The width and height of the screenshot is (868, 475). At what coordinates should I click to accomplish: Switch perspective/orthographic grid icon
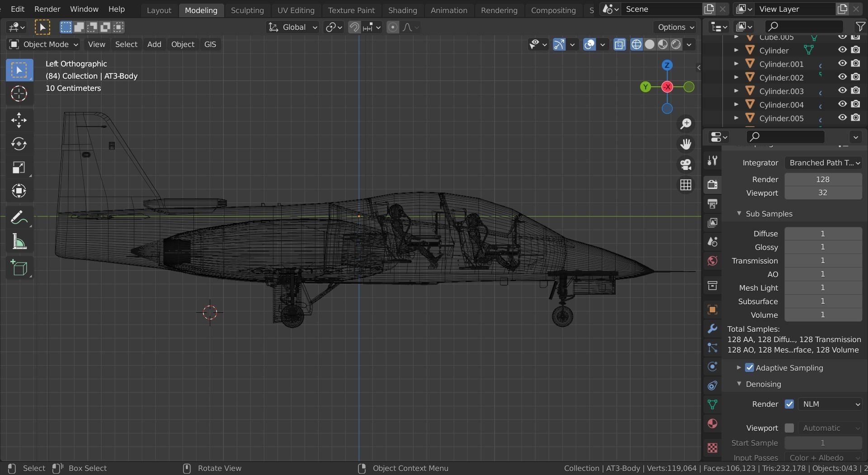[686, 185]
